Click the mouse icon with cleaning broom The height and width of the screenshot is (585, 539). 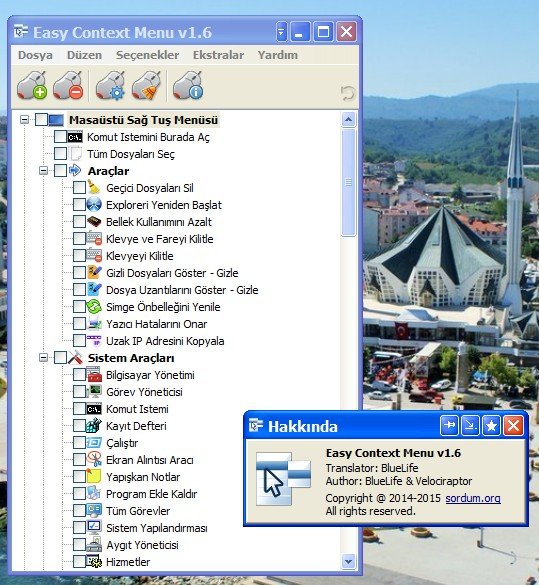147,85
